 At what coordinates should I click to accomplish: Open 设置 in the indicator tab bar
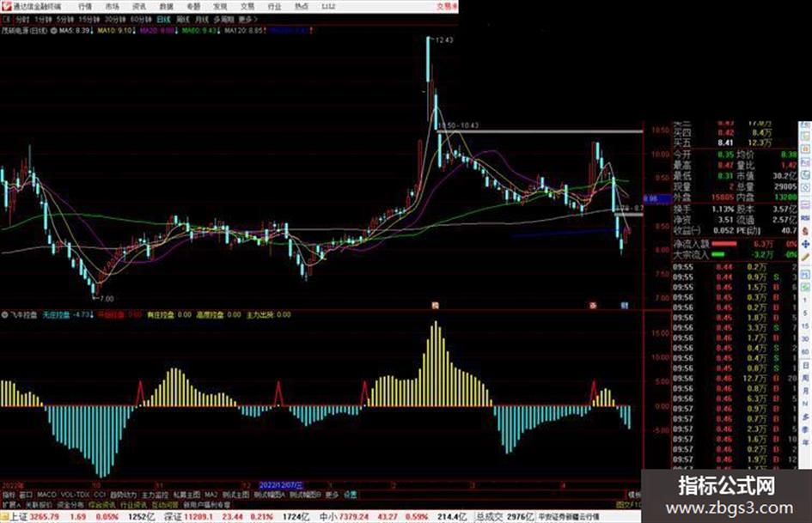point(350,495)
